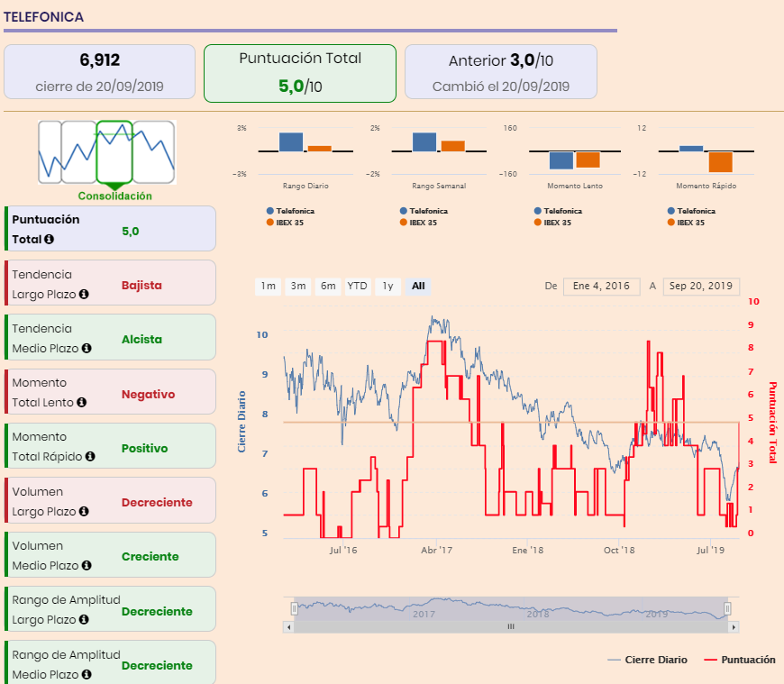Toggle Puntuación series in main chart legend
The width and height of the screenshot is (784, 684).
740,660
